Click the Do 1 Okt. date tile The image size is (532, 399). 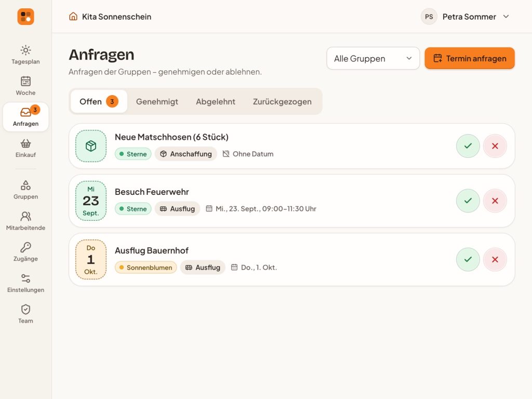[91, 260]
